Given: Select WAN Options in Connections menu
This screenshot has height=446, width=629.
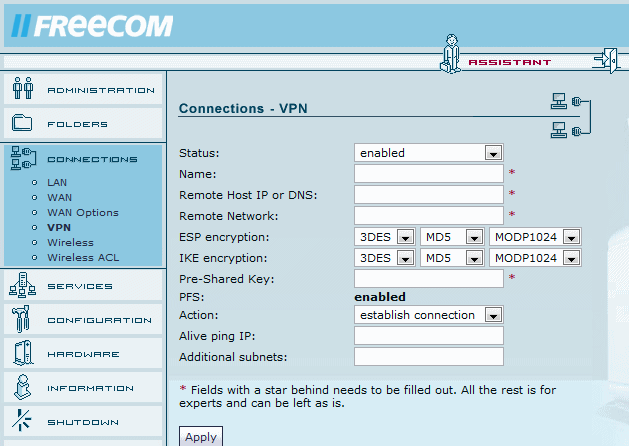Looking at the screenshot, I should pos(82,212).
